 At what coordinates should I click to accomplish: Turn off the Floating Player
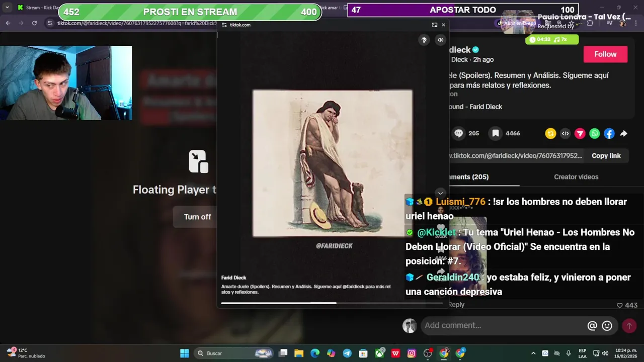click(x=197, y=217)
